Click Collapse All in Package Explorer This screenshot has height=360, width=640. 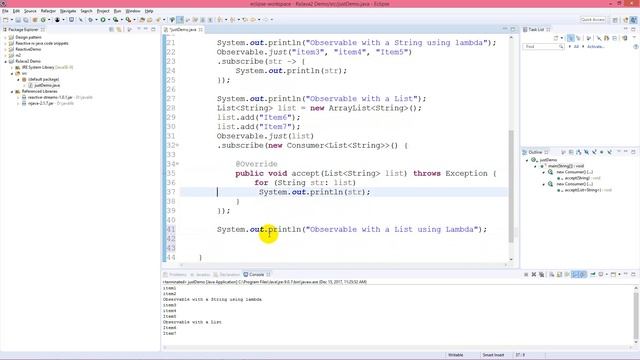[111, 29]
